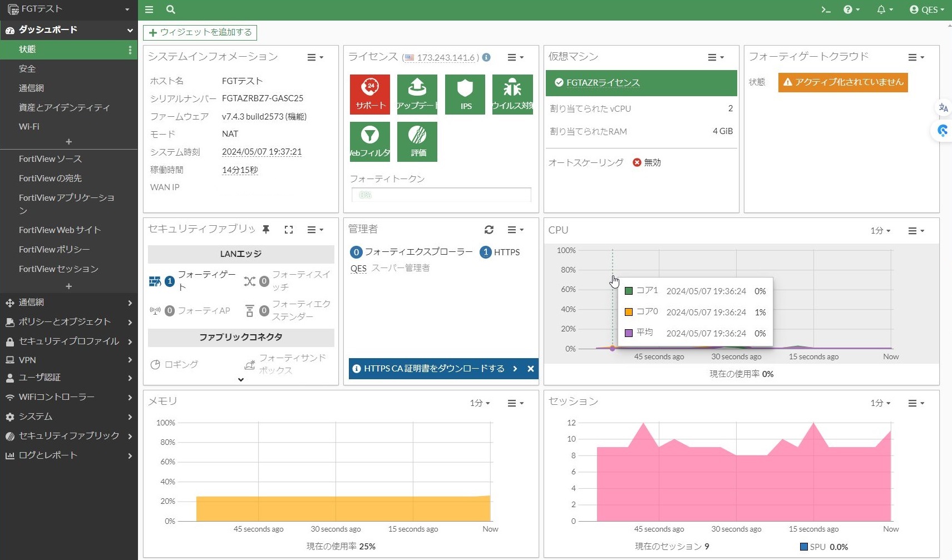The image size is (952, 560).
Task: Open FortiView セッション monitor
Action: (58, 269)
